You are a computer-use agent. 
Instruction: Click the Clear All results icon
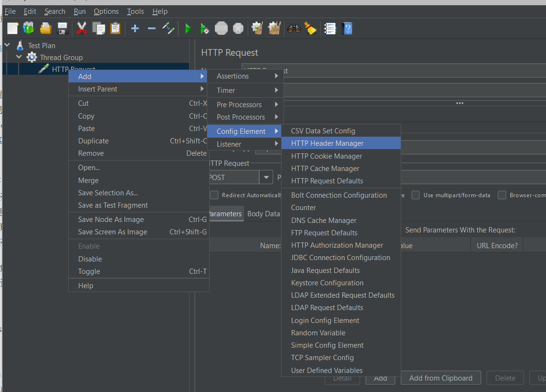point(274,28)
